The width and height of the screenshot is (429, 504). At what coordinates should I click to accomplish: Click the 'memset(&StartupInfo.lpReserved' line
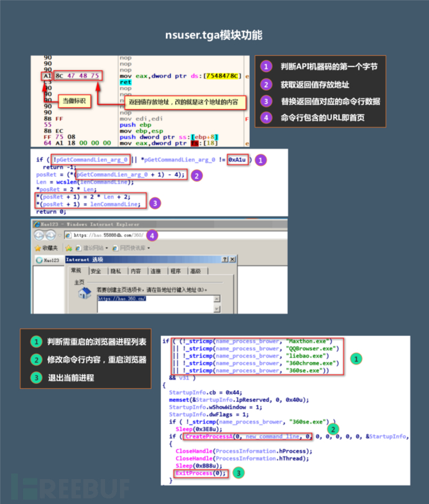click(239, 400)
